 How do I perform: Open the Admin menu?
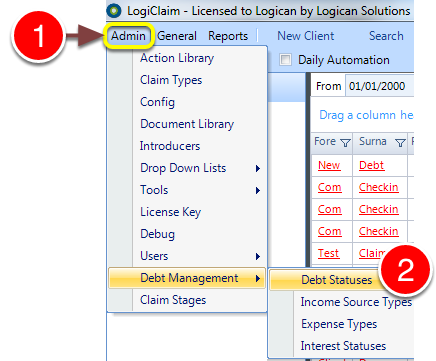(128, 36)
